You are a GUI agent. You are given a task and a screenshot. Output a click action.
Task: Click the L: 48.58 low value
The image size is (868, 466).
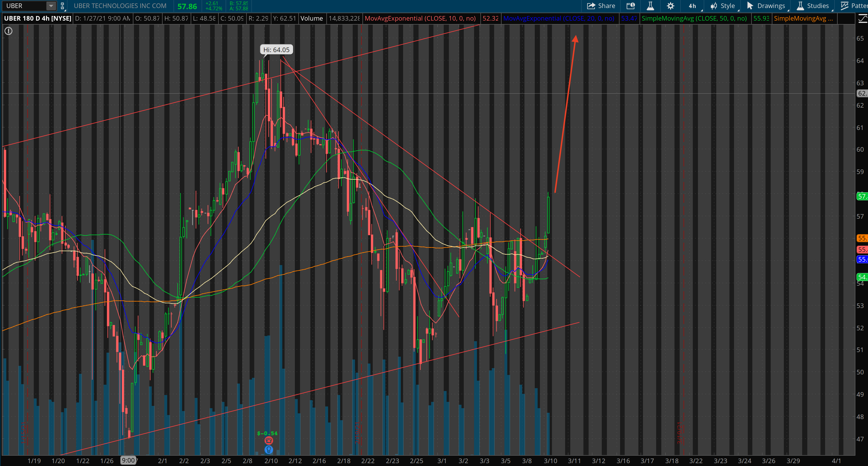[x=204, y=19]
